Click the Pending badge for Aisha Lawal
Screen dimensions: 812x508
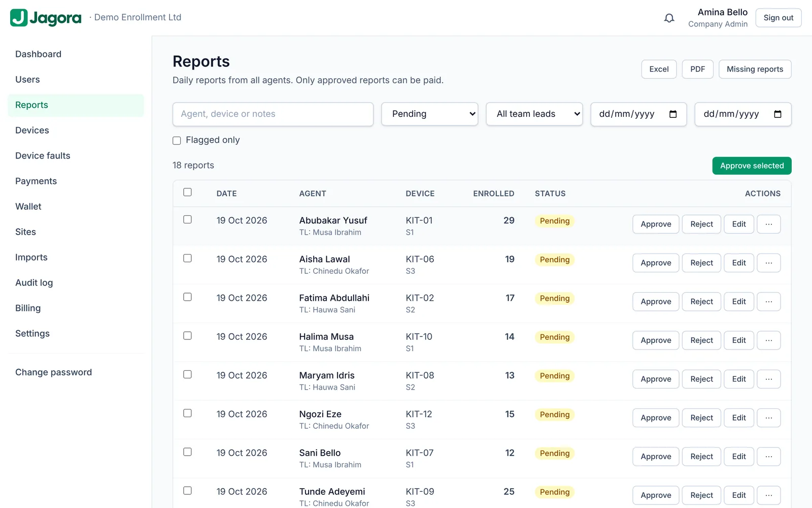pyautogui.click(x=554, y=260)
